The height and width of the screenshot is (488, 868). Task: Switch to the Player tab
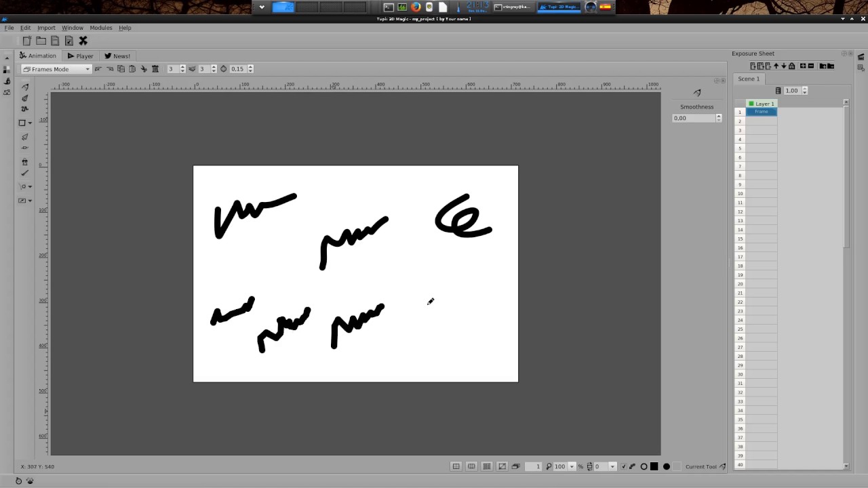click(x=80, y=56)
